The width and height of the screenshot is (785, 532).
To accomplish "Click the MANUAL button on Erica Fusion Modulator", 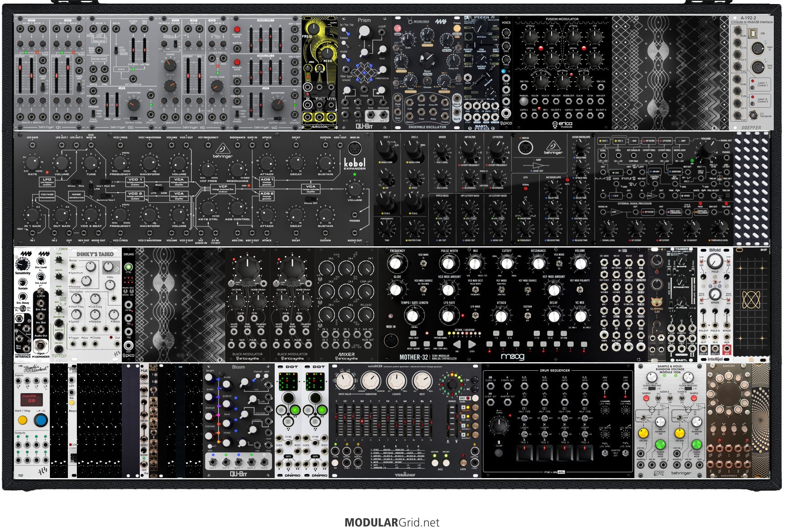I will click(x=524, y=102).
